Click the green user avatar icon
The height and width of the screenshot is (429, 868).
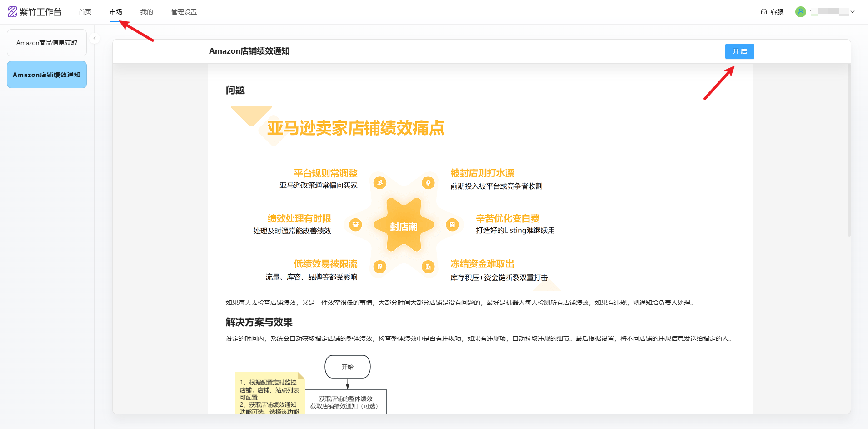click(x=801, y=12)
